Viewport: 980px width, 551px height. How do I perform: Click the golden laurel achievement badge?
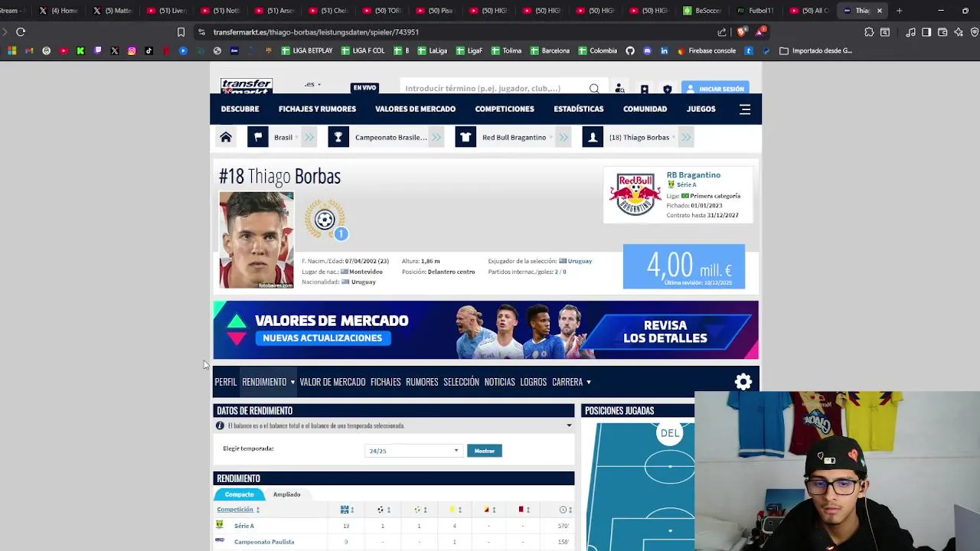point(325,220)
